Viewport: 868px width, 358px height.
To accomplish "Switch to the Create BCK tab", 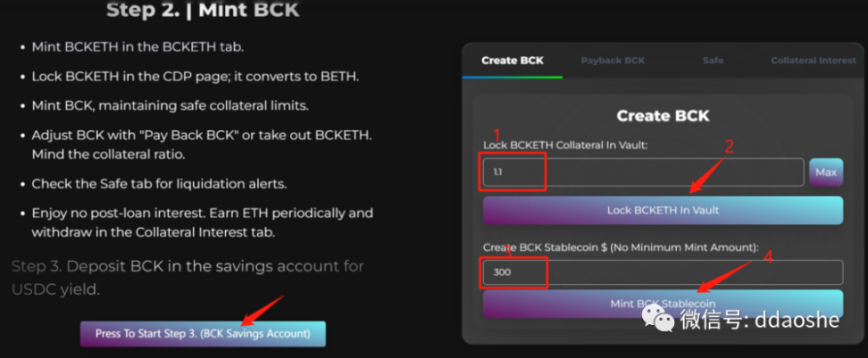I will 513,61.
